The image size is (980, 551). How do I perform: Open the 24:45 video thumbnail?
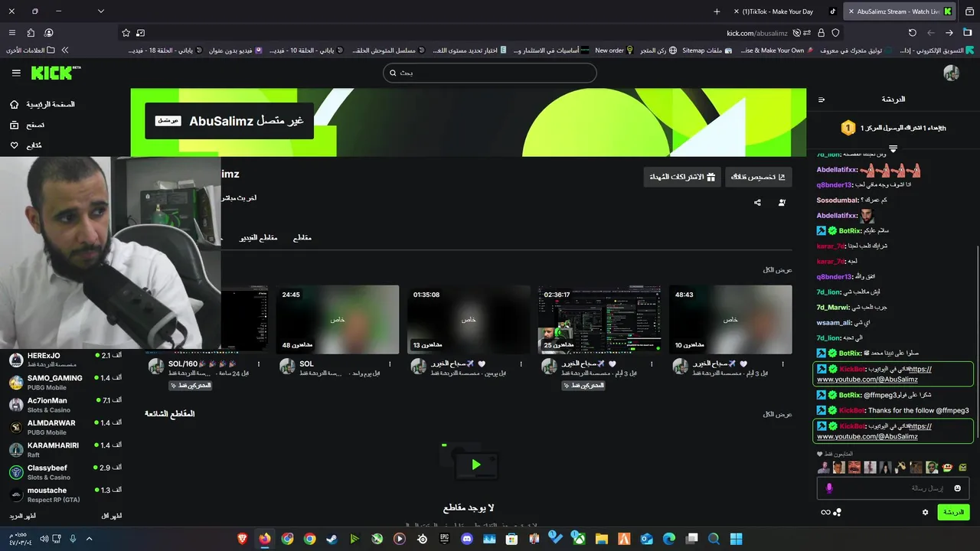click(338, 319)
